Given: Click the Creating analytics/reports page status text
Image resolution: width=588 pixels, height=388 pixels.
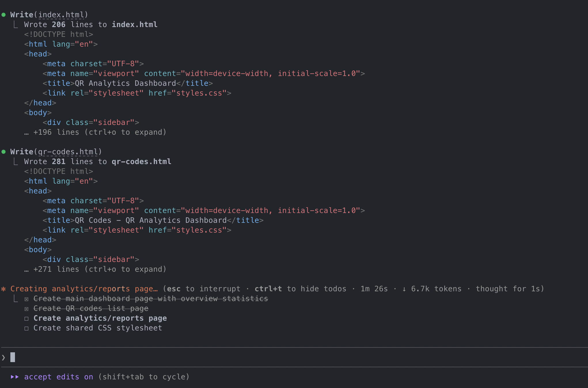Looking at the screenshot, I should tap(84, 289).
